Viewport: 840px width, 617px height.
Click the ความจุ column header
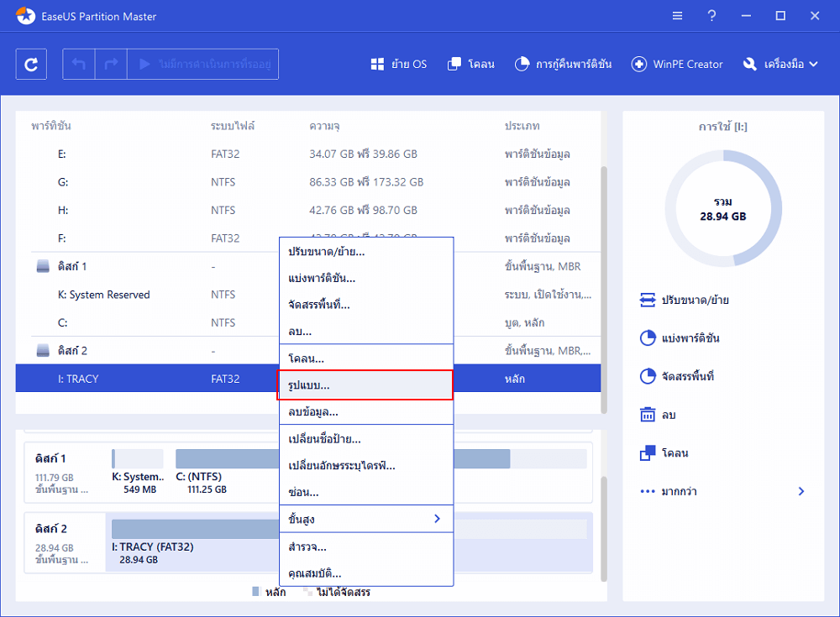pyautogui.click(x=324, y=126)
